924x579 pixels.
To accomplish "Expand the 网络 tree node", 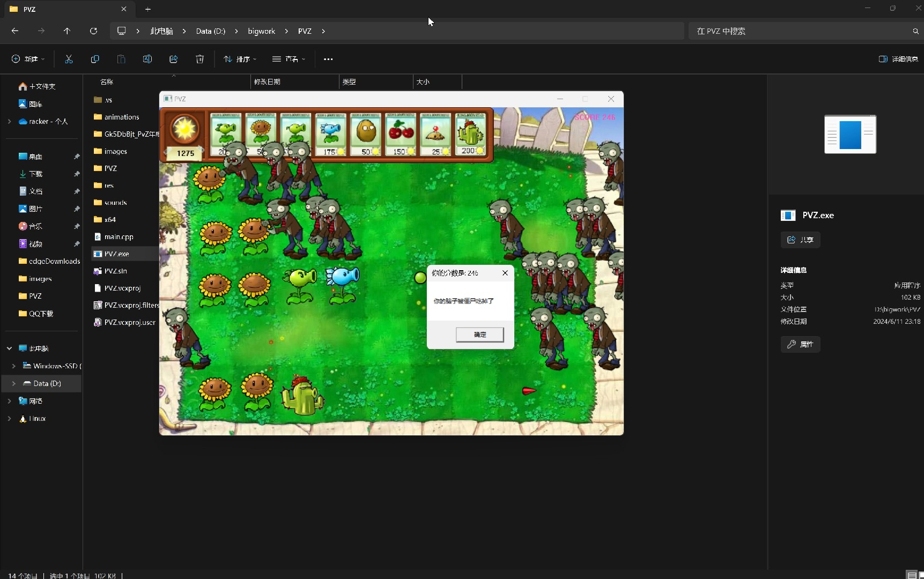I will point(9,401).
